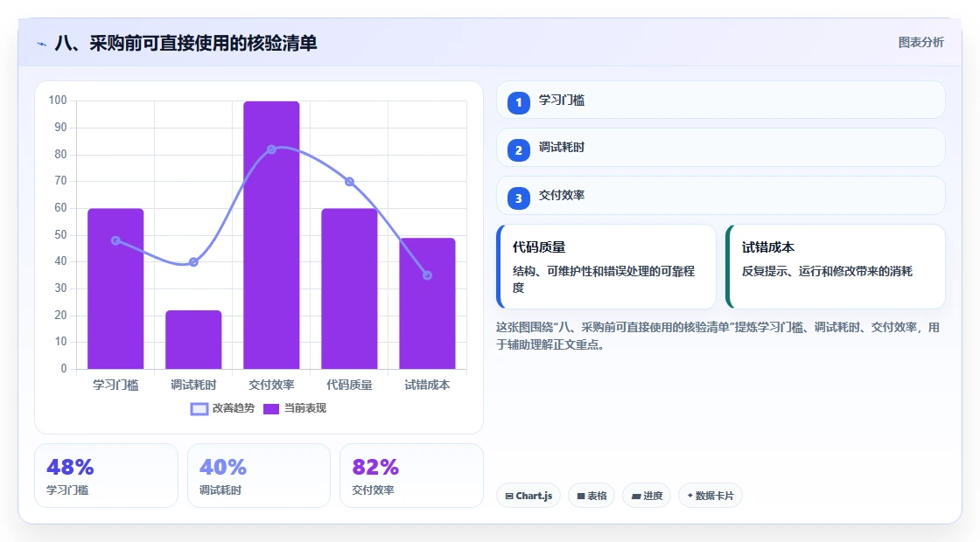The image size is (980, 542).
Task: Click the 改善趋势 legend text
Action: click(x=234, y=408)
